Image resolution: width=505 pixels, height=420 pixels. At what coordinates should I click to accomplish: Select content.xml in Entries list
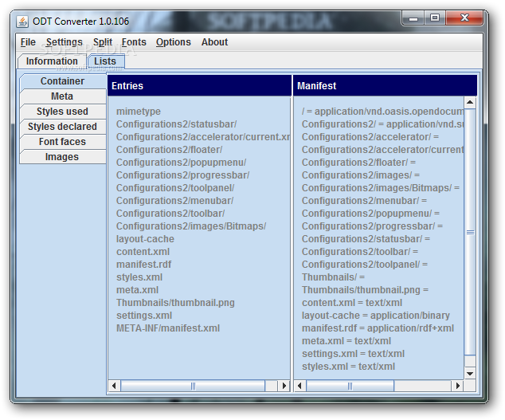(143, 252)
